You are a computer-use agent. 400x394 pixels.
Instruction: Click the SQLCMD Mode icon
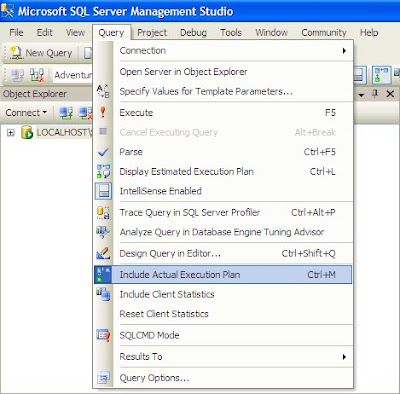[103, 335]
